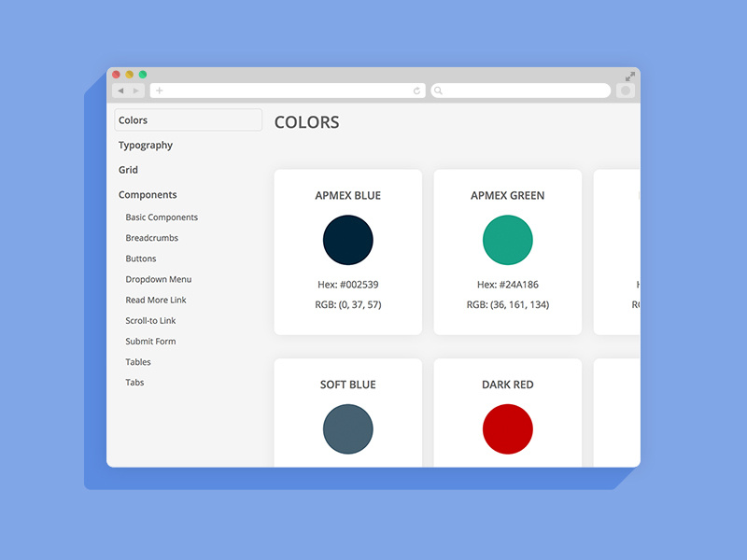
Task: Click the magnifier search icon
Action: tap(438, 91)
